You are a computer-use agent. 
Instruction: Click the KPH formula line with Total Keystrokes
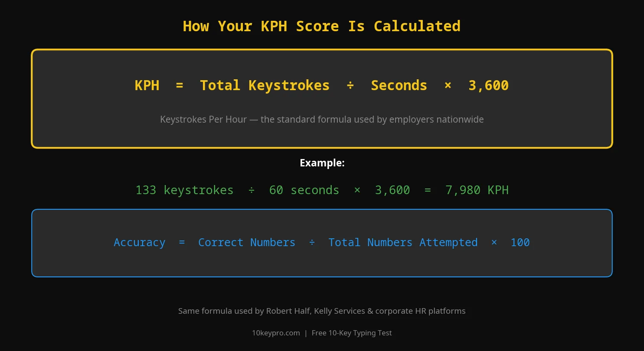pyautogui.click(x=321, y=85)
